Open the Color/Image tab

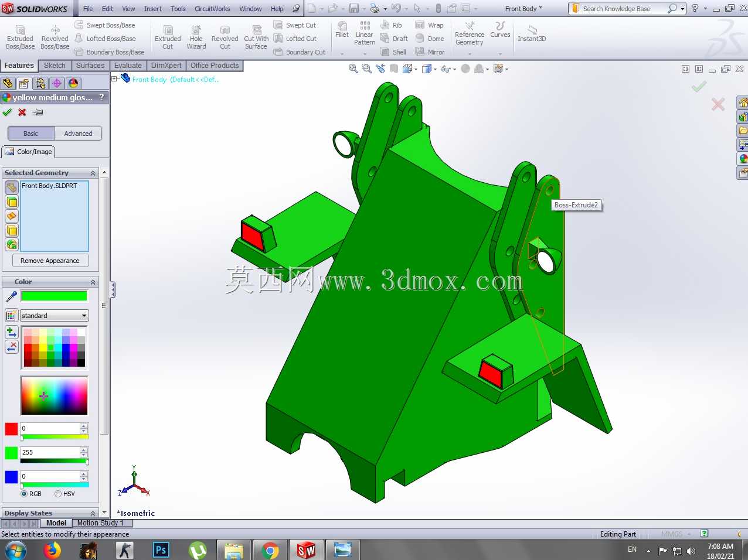coord(29,152)
